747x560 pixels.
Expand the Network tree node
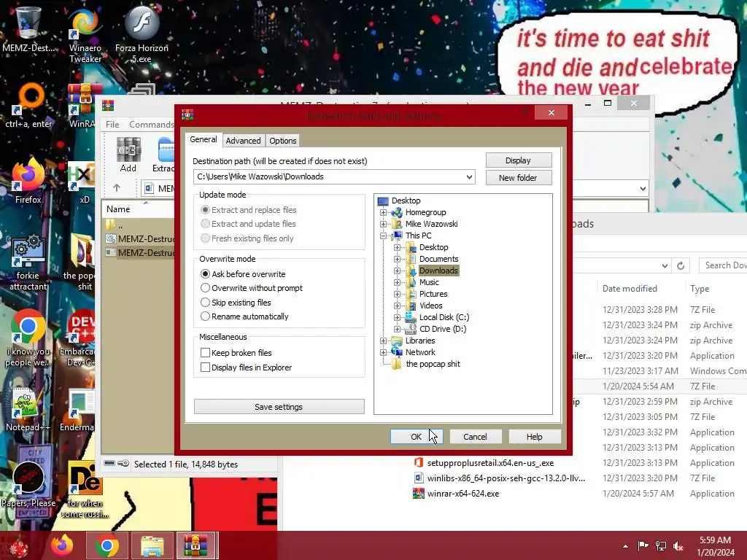(383, 352)
